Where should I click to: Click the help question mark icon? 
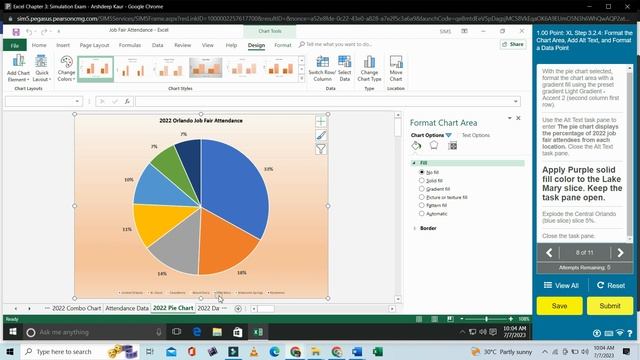[629, 333]
